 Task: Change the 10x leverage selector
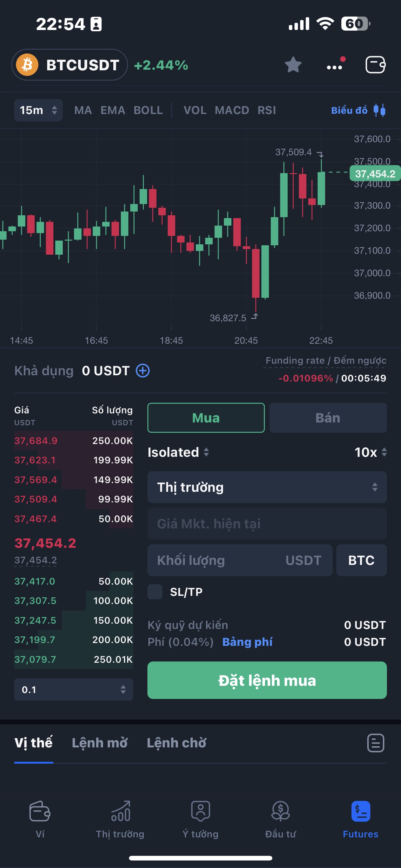pos(370,452)
